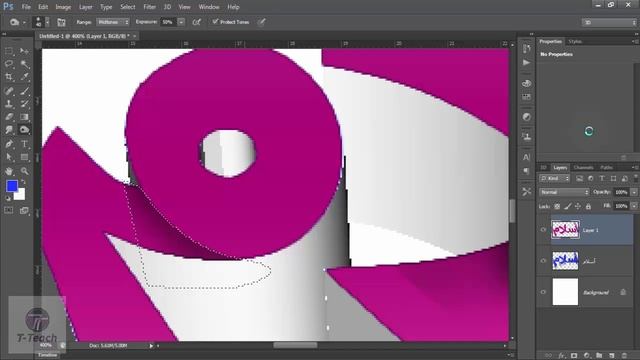Switch to the Paths tab

pos(606,167)
